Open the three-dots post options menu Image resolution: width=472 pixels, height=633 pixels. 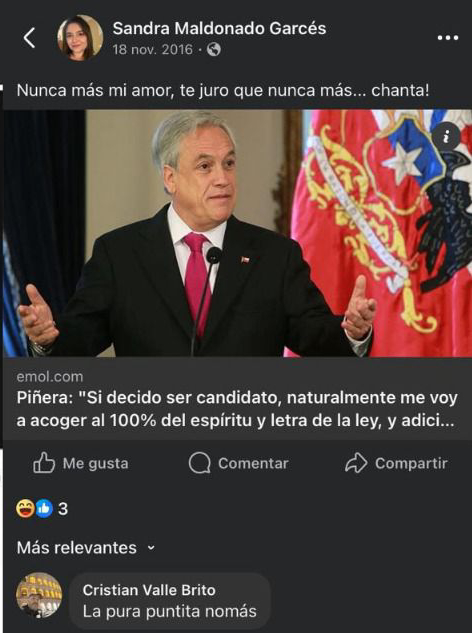pyautogui.click(x=448, y=38)
